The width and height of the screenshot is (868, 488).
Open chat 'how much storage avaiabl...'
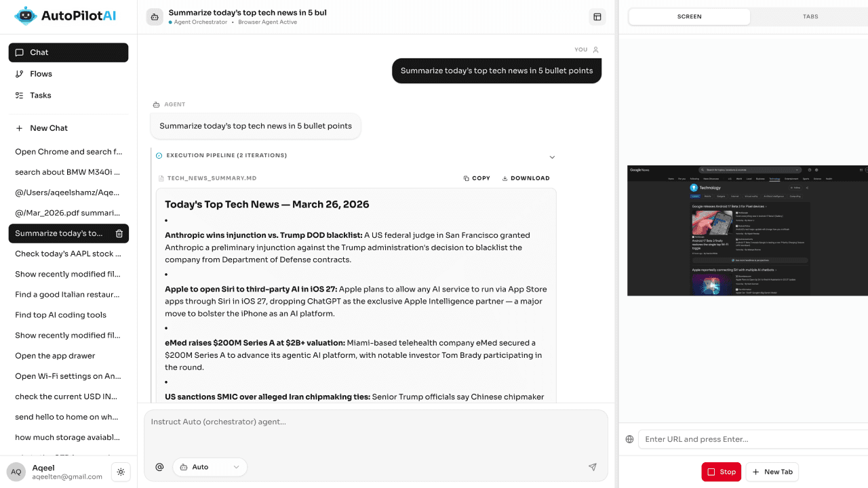pos(68,437)
